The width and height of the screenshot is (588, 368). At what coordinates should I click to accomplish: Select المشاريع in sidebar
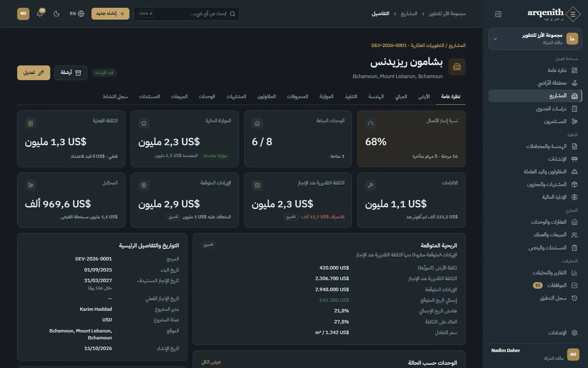pyautogui.click(x=535, y=96)
